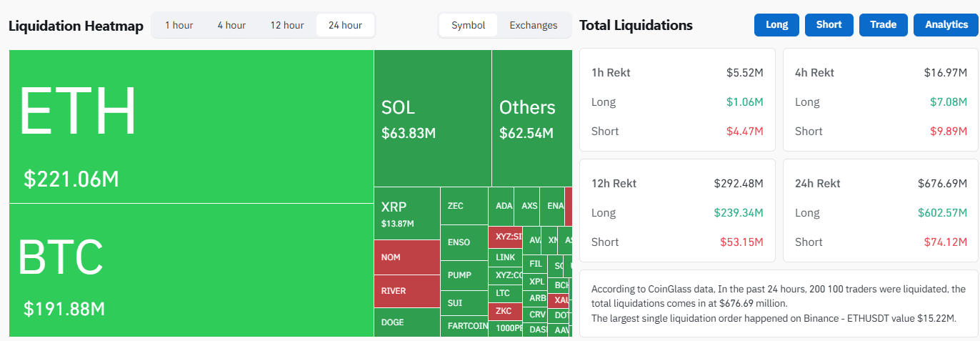Select the red NOM tile
The image size is (980, 341).
(406, 257)
